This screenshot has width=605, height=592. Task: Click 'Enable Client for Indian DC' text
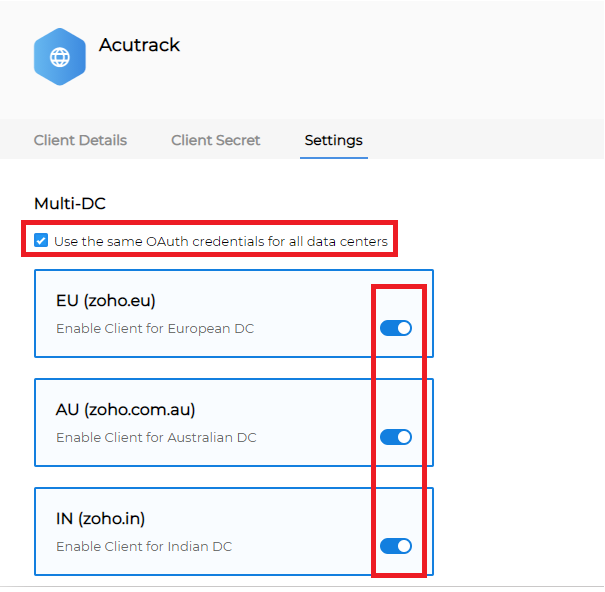tap(144, 546)
